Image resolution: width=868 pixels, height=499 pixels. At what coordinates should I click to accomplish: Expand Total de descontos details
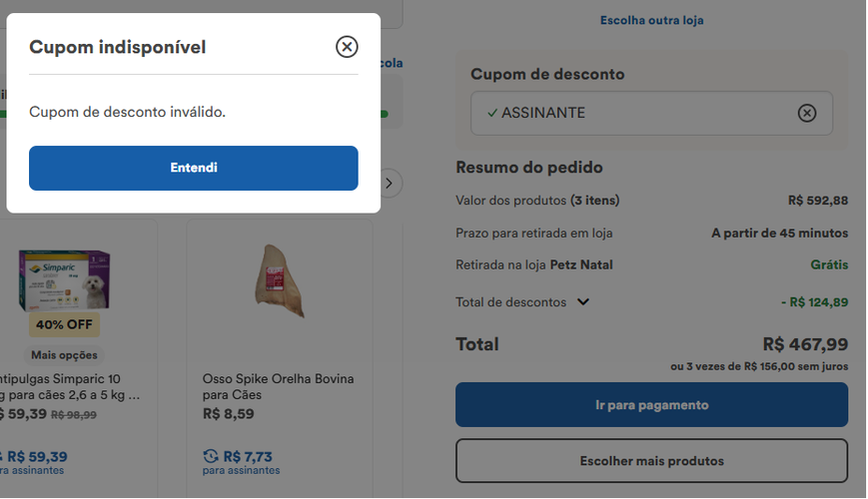click(583, 301)
